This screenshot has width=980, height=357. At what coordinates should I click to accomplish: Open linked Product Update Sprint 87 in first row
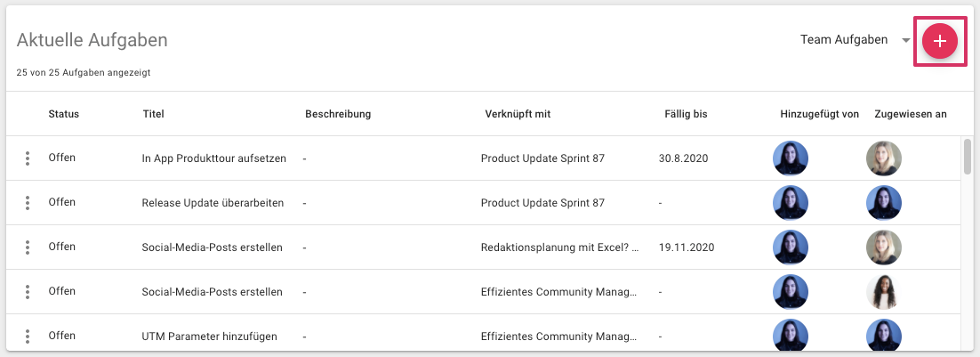click(x=542, y=158)
